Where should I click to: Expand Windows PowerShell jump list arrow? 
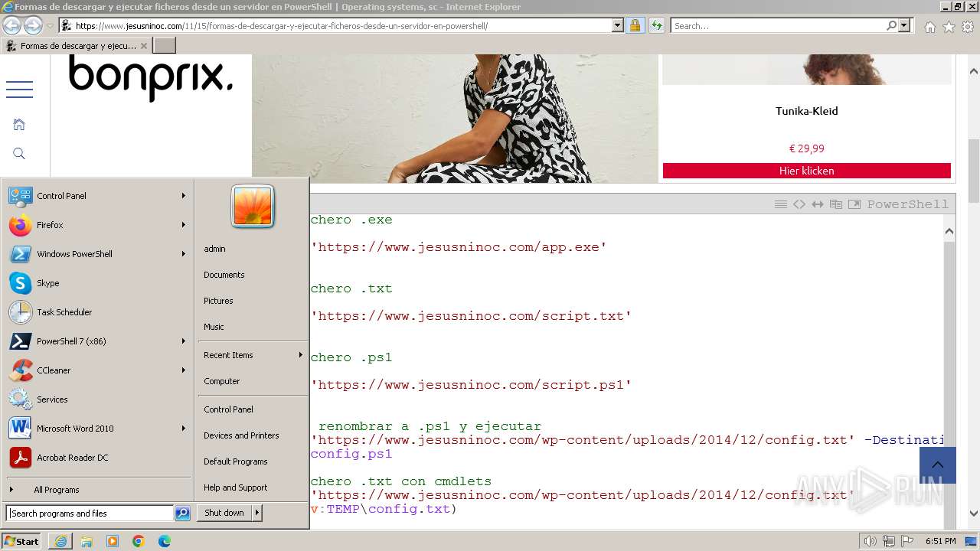pyautogui.click(x=184, y=254)
